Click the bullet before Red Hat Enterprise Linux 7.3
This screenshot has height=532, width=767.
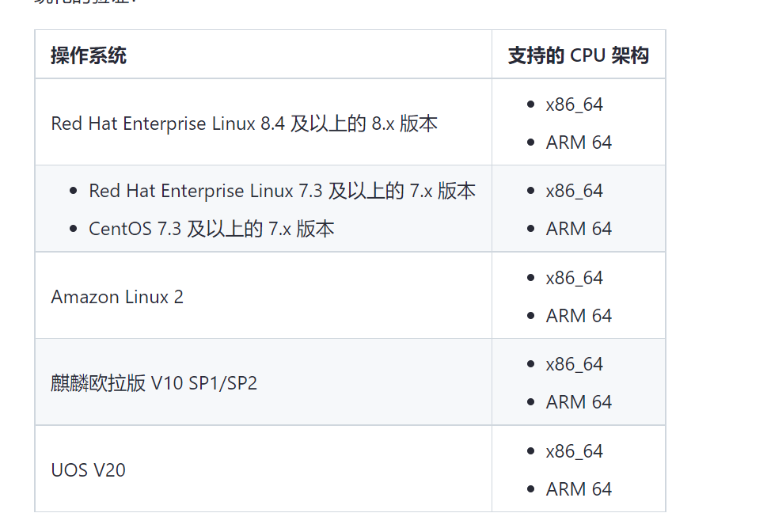tap(74, 191)
